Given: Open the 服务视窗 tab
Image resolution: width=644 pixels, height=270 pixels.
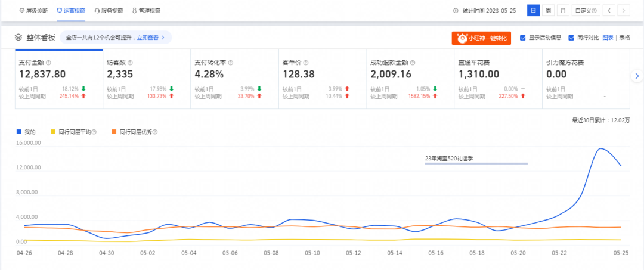Looking at the screenshot, I should (109, 11).
